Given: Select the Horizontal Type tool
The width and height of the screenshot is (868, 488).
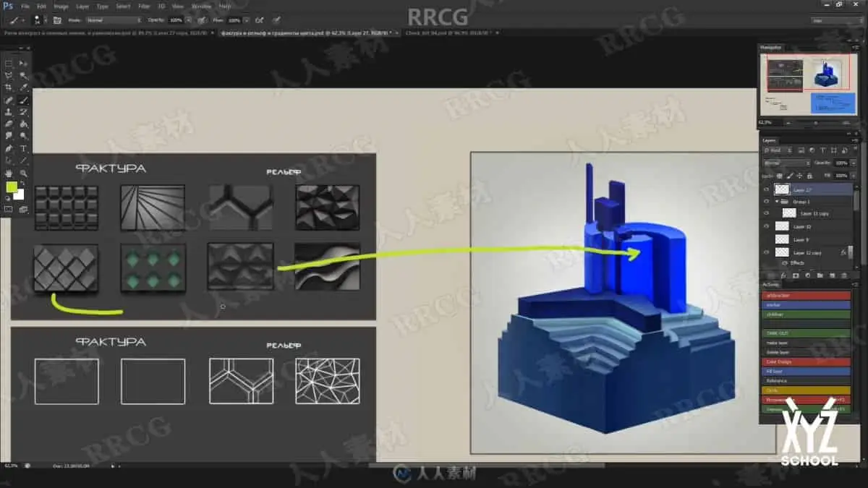Looking at the screenshot, I should pos(23,148).
